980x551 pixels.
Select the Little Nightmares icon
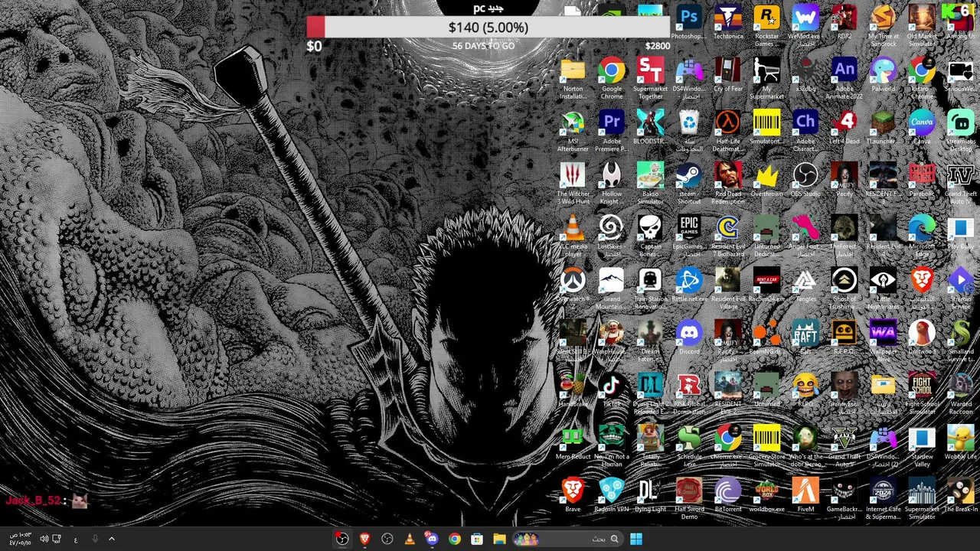[x=883, y=289]
